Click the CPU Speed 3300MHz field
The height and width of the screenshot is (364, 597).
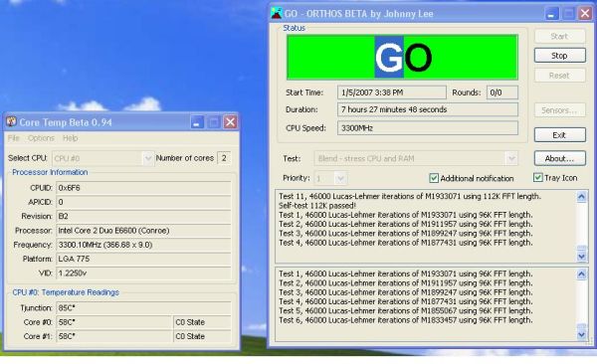[x=428, y=128]
